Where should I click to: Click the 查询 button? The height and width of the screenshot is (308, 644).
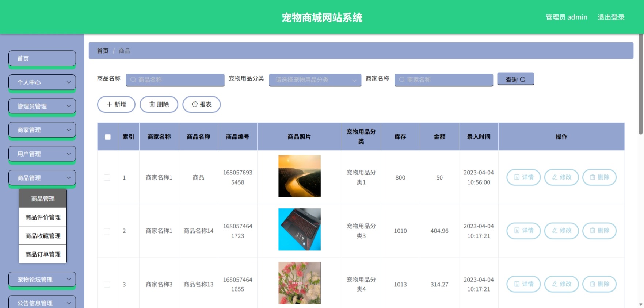click(x=515, y=79)
